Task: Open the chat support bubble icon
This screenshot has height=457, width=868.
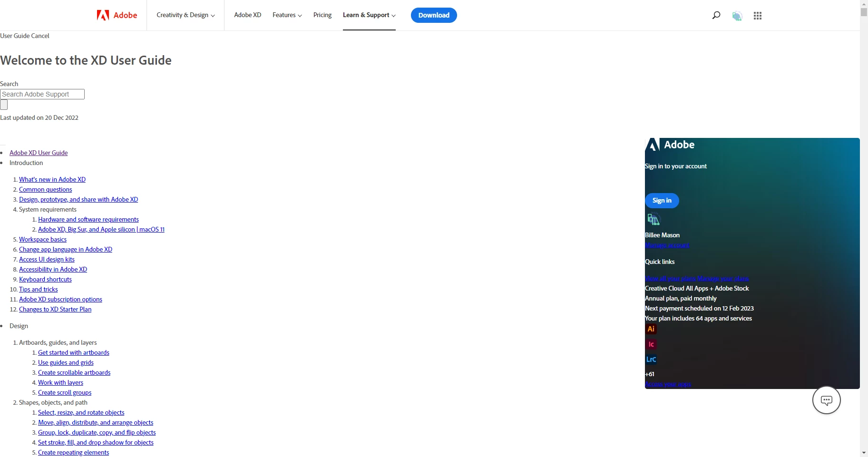Action: (827, 400)
